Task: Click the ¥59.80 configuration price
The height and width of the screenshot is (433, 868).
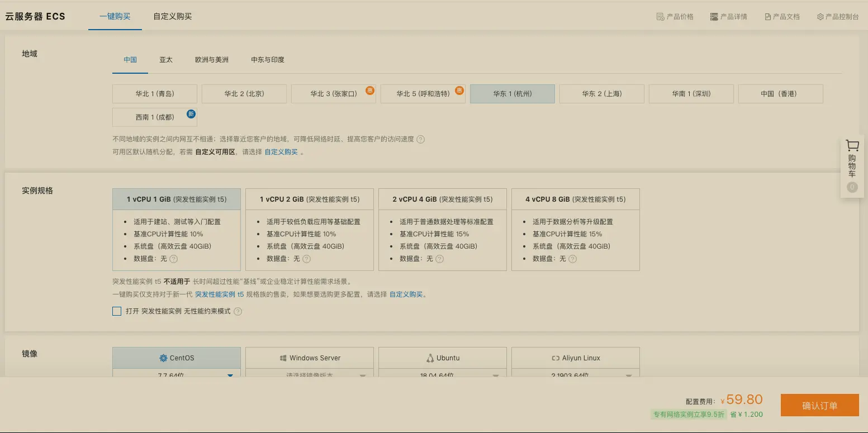Action: coord(742,399)
